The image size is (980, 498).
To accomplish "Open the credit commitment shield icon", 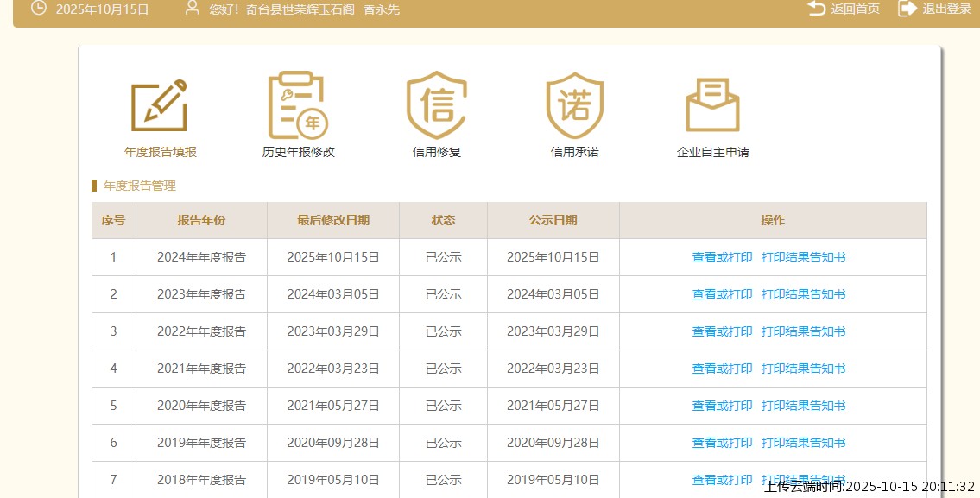I will pyautogui.click(x=574, y=105).
